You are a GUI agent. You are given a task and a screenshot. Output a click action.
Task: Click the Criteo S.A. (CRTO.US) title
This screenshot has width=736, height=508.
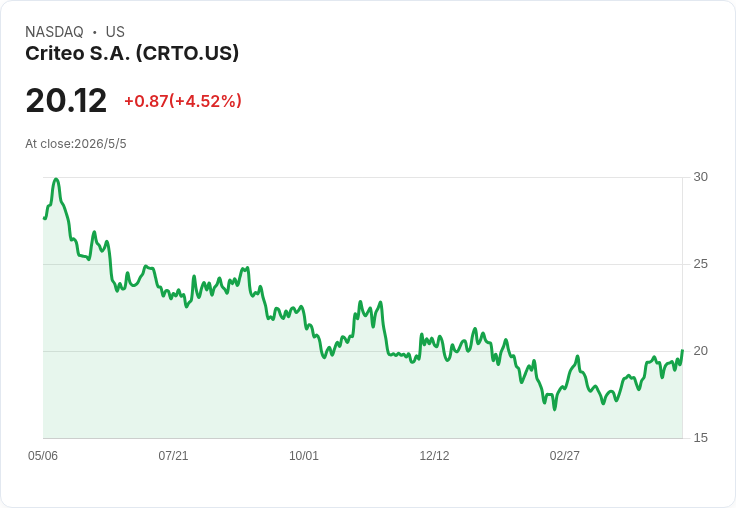click(132, 54)
